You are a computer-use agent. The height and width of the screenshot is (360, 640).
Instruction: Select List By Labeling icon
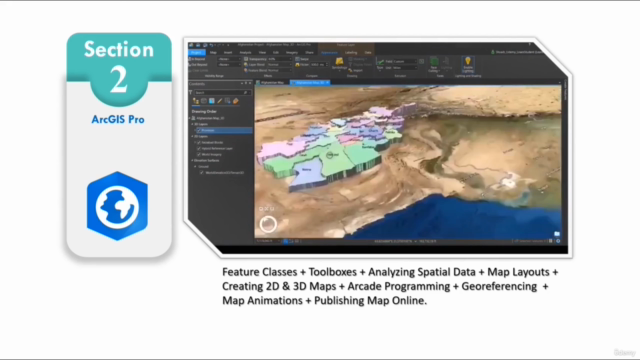(236, 101)
